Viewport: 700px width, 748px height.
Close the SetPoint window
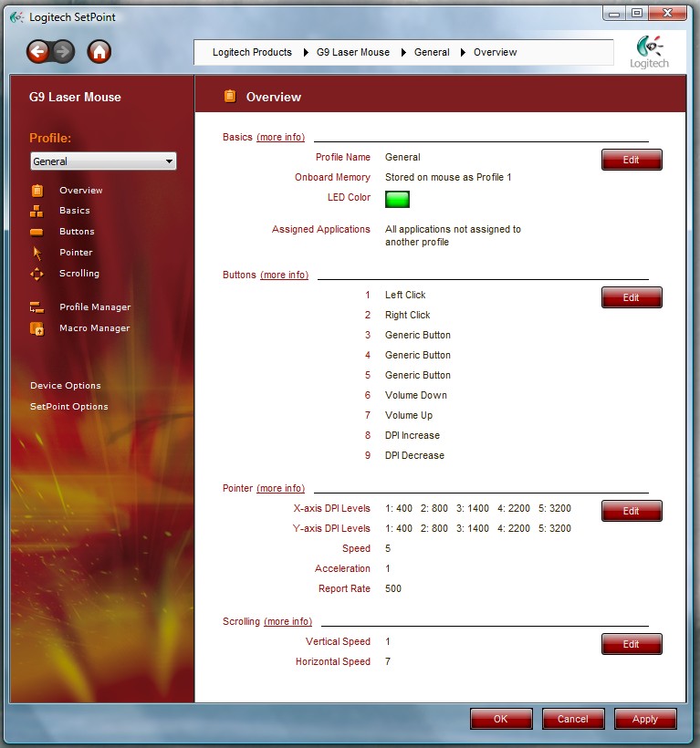(x=667, y=14)
